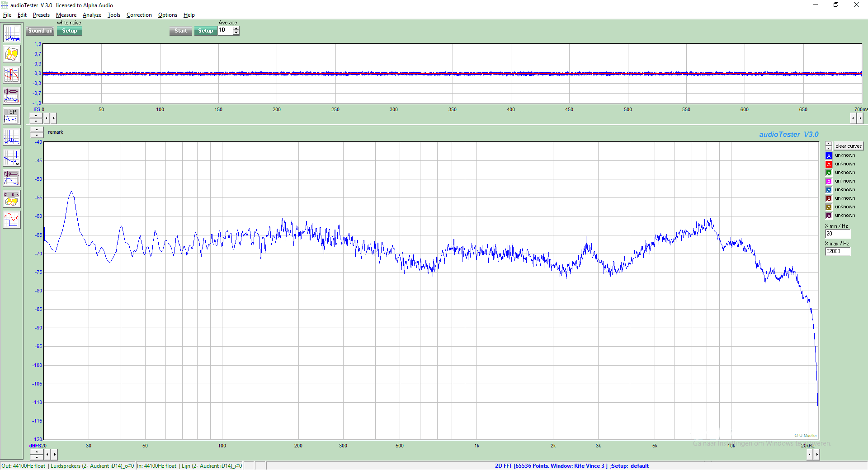The image size is (868, 470).
Task: Open the 3D waterfall measurement icon
Action: click(12, 54)
